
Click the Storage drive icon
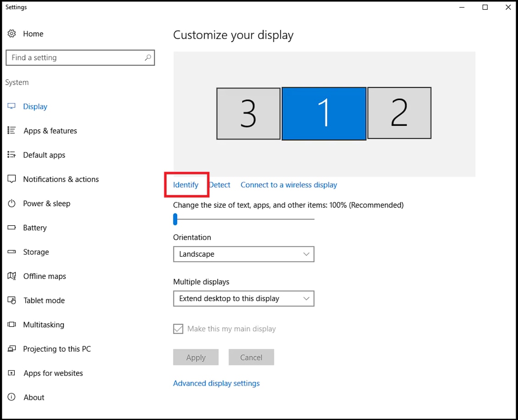pyautogui.click(x=11, y=252)
